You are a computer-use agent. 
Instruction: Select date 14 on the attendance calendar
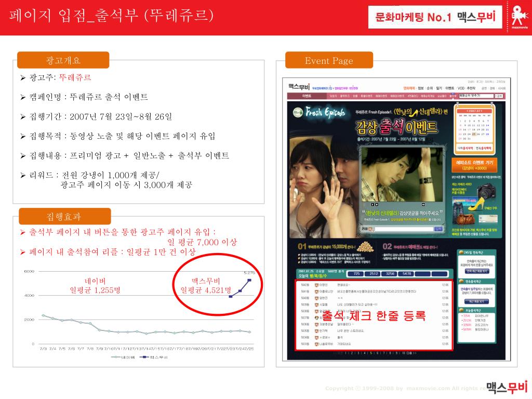(x=487, y=125)
